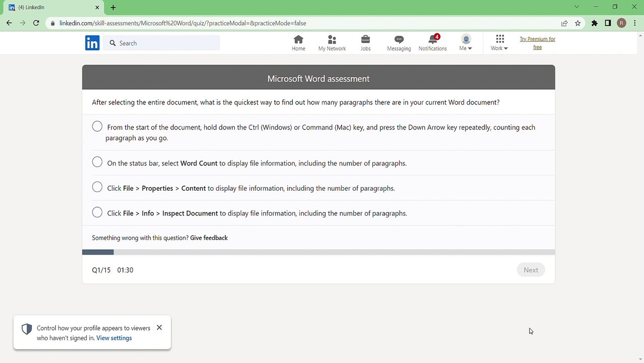
Task: Open the Chrome profile R avatar
Action: 621,23
